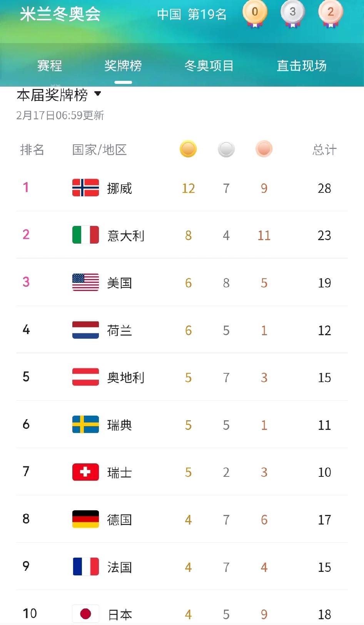Open the 中国 第19名 ranking link
The image size is (364, 625).
pyautogui.click(x=192, y=14)
